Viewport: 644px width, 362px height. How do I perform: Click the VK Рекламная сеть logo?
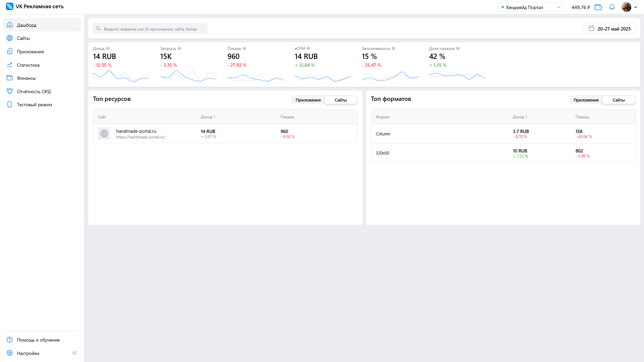click(10, 6)
